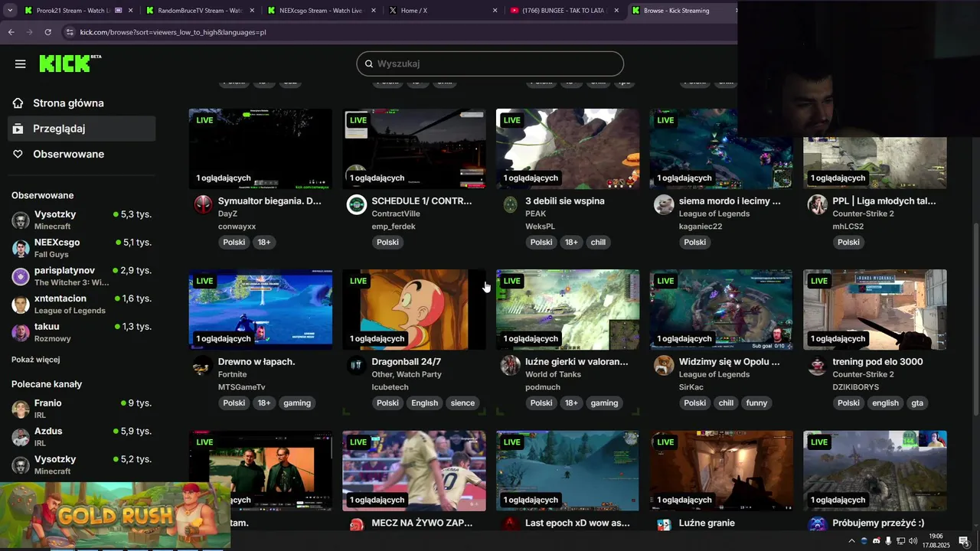Image resolution: width=980 pixels, height=551 pixels.
Task: Open kaganiec22 channel avatar
Action: (664, 204)
